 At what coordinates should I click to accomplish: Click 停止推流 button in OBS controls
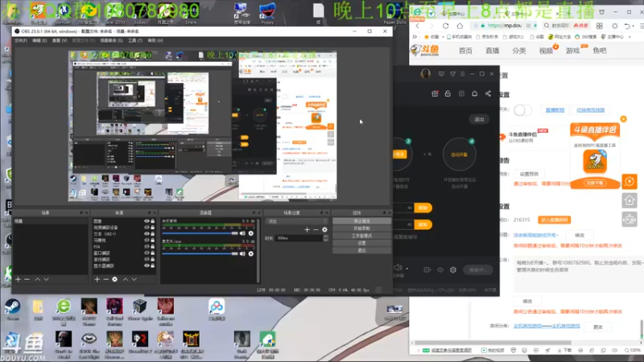point(361,220)
